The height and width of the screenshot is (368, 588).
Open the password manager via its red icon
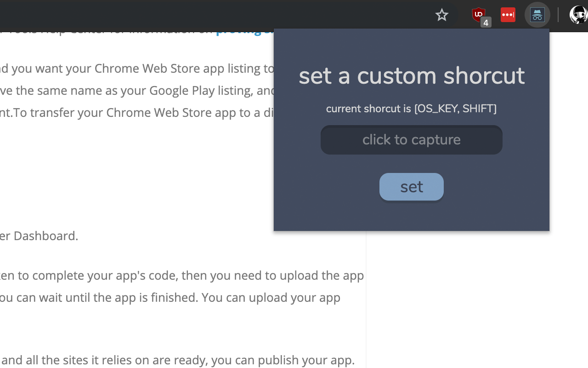(x=508, y=15)
